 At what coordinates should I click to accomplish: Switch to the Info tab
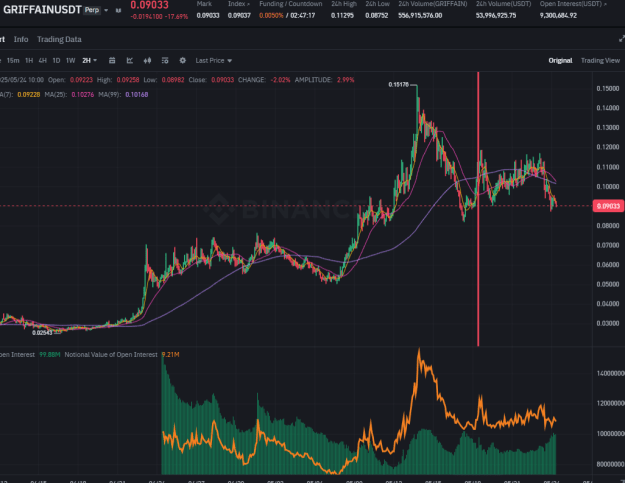21,39
